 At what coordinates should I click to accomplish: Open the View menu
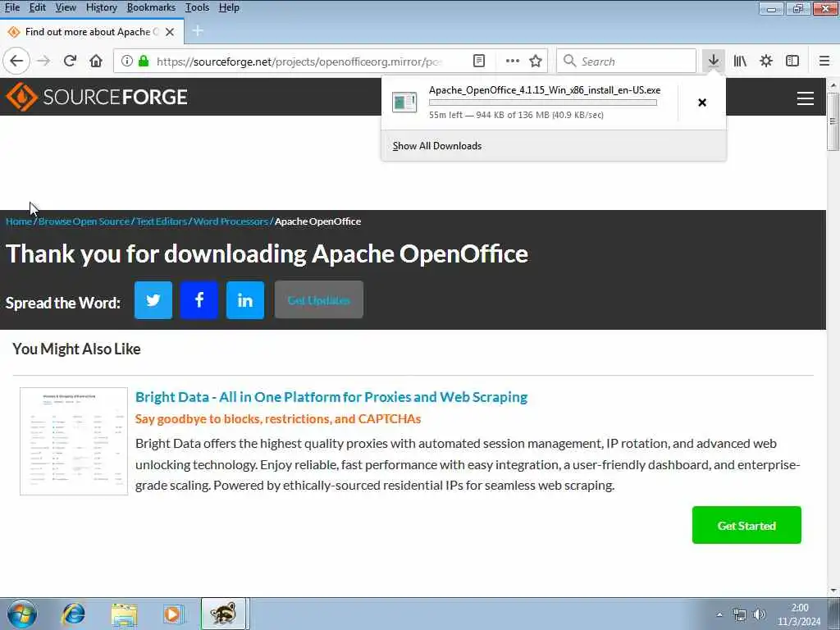point(66,7)
